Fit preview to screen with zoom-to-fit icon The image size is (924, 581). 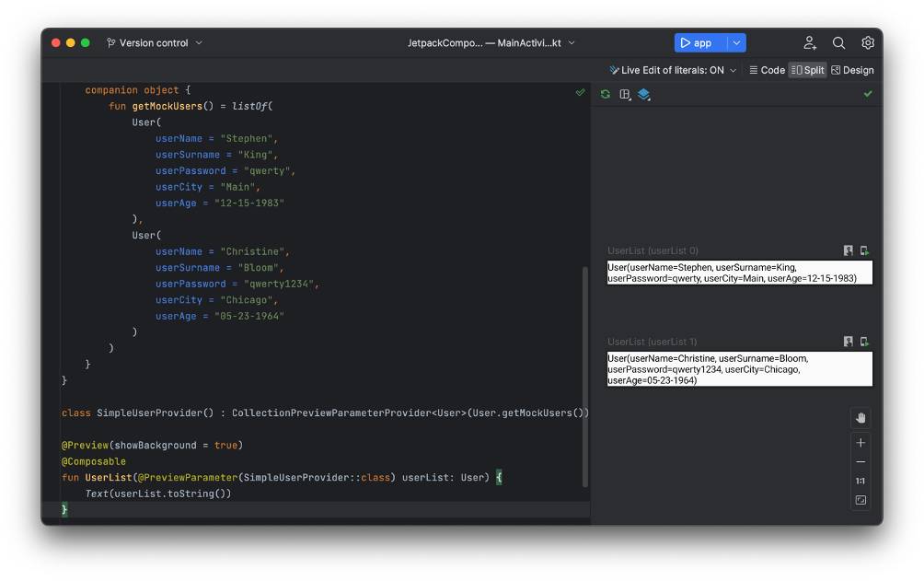(x=860, y=501)
